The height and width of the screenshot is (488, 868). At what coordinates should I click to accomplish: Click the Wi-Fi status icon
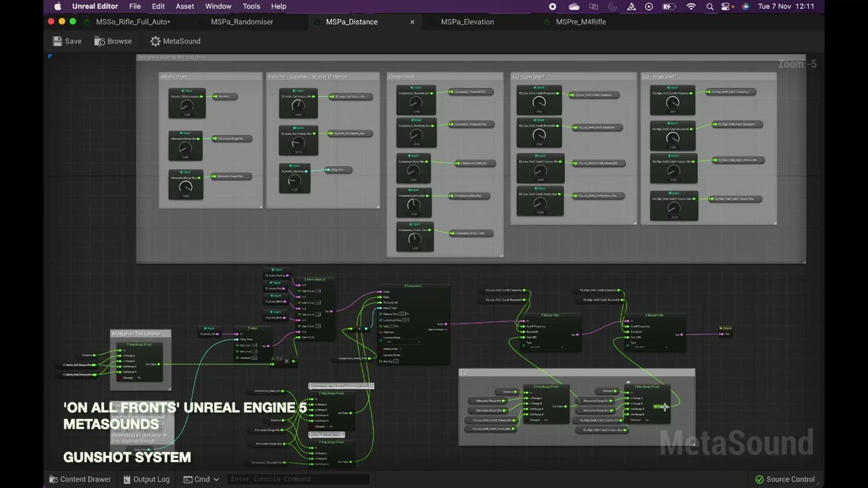point(691,6)
